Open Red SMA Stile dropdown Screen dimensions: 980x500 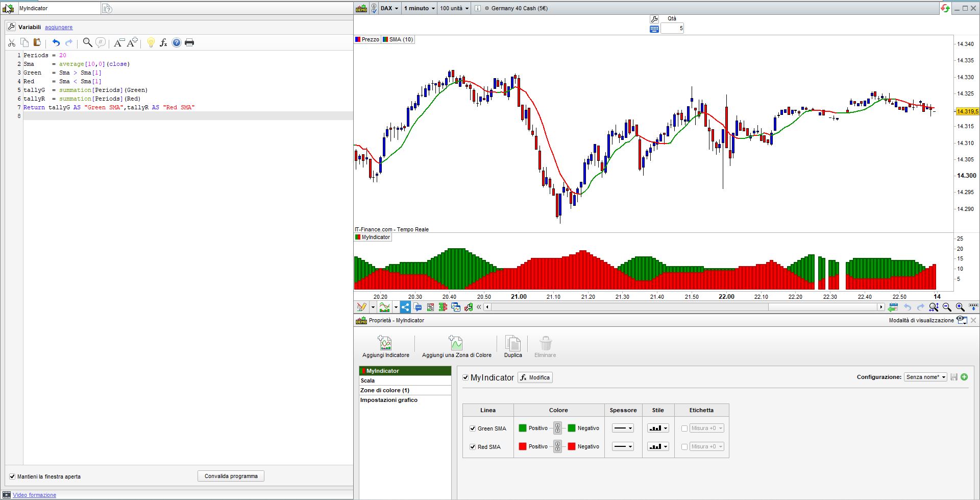(x=658, y=446)
